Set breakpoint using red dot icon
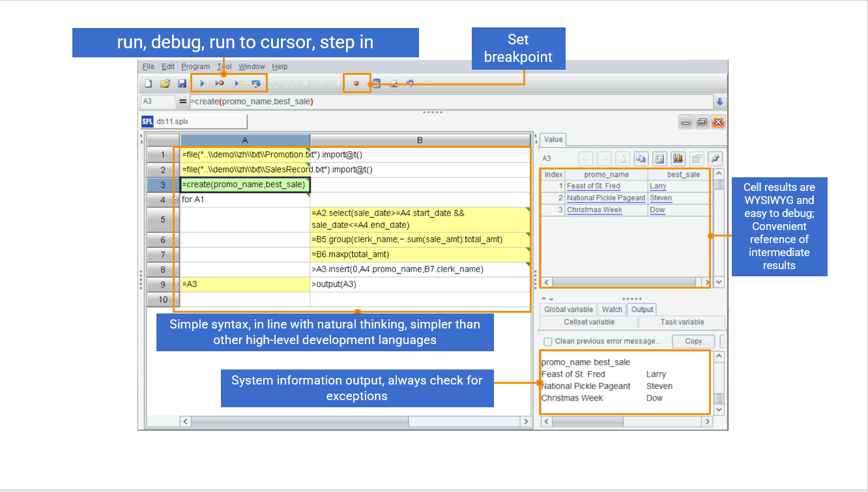Viewport: 868px width, 492px height. (356, 83)
